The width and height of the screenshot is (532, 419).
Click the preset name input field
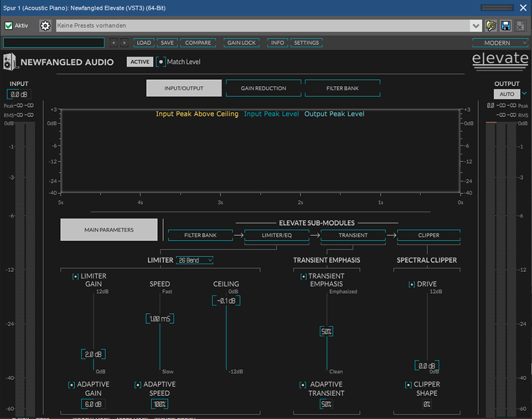[x=54, y=43]
